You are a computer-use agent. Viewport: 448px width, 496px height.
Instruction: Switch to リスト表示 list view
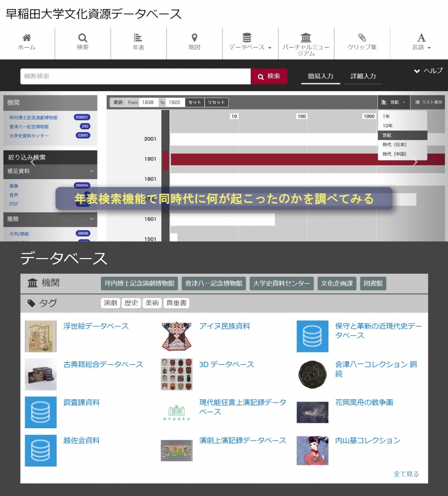tap(428, 102)
